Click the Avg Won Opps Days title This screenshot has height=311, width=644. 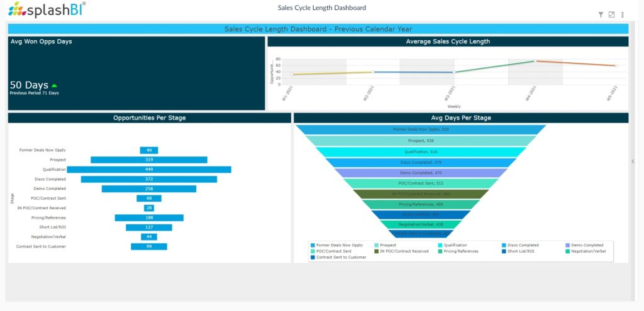[x=41, y=41]
